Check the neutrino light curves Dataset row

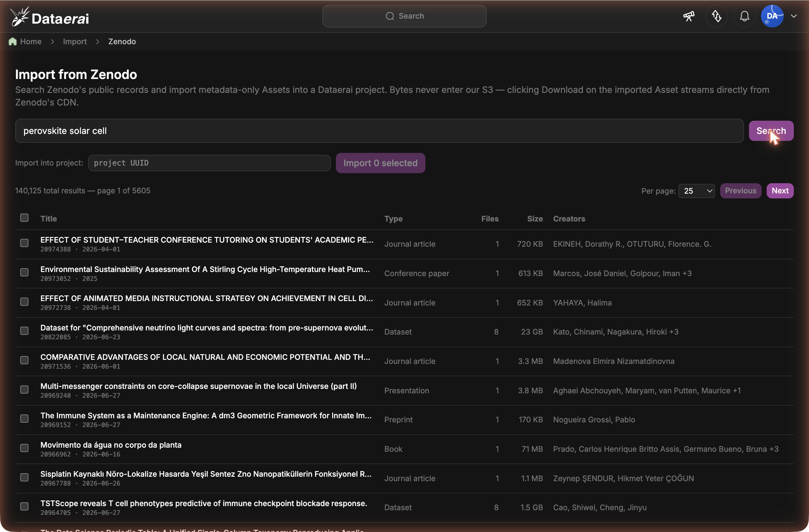click(x=24, y=331)
